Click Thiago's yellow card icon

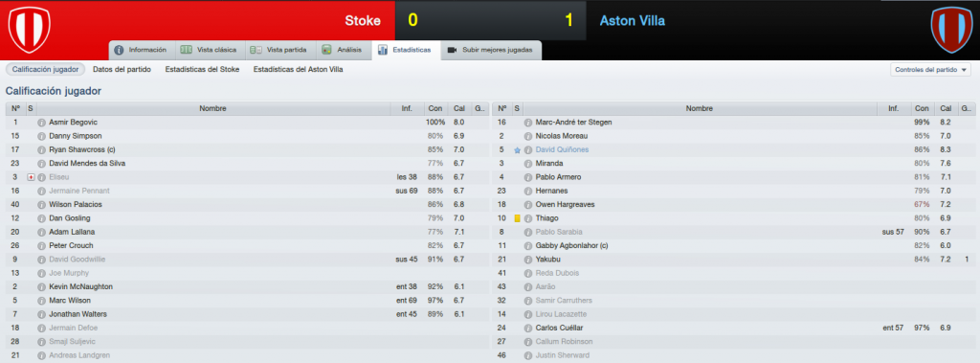coord(517,218)
